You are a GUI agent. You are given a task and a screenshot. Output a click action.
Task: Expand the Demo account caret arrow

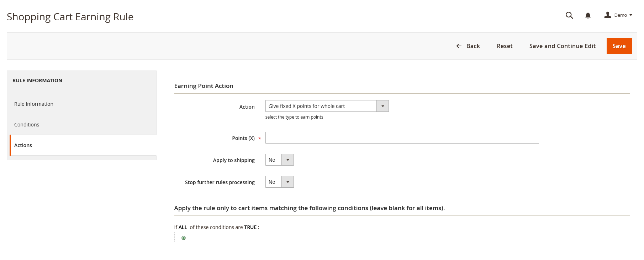tap(631, 15)
